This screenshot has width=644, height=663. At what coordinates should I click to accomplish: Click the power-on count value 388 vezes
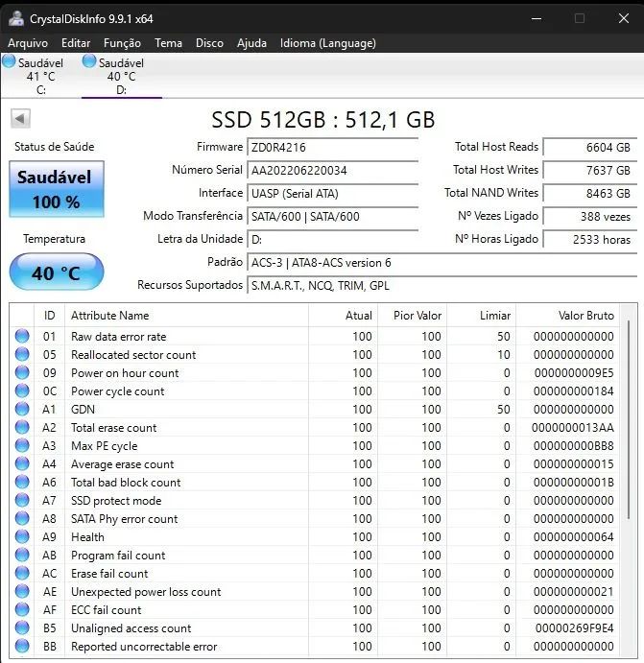590,217
